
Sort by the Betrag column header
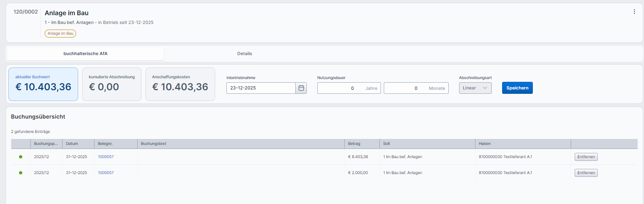pyautogui.click(x=354, y=144)
